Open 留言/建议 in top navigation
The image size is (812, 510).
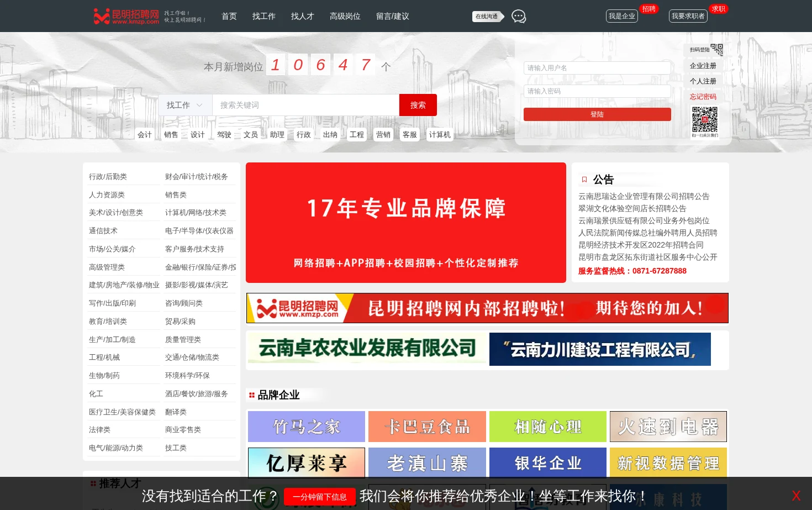coord(393,17)
